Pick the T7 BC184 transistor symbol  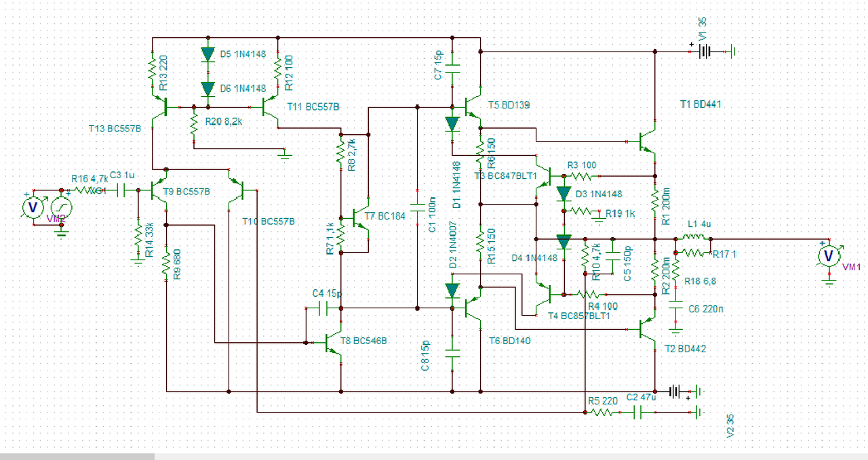(x=361, y=218)
